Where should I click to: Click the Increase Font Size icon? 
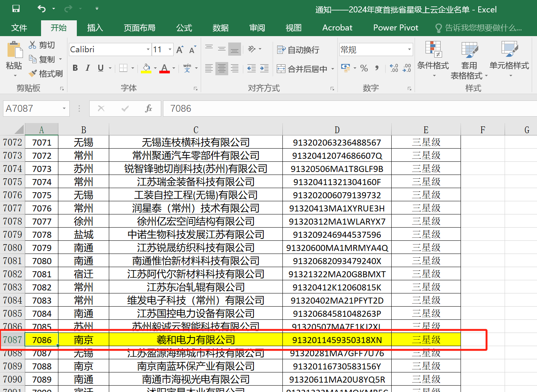coord(180,50)
